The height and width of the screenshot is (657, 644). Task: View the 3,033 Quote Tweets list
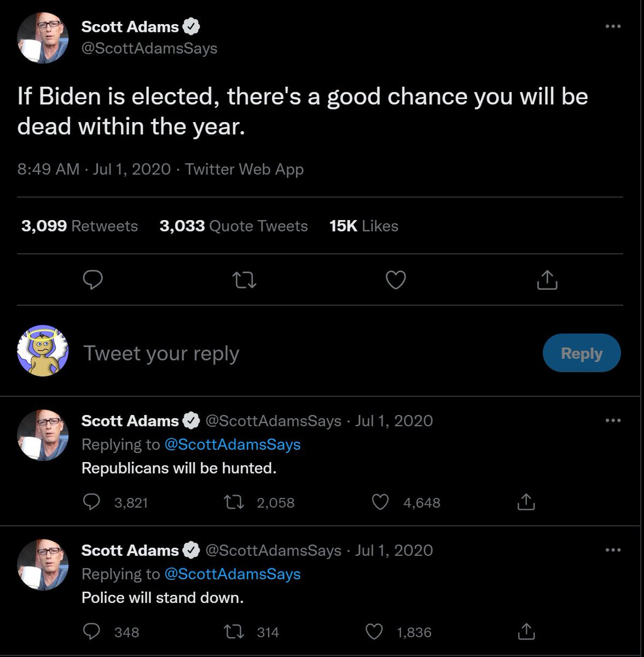(x=234, y=226)
